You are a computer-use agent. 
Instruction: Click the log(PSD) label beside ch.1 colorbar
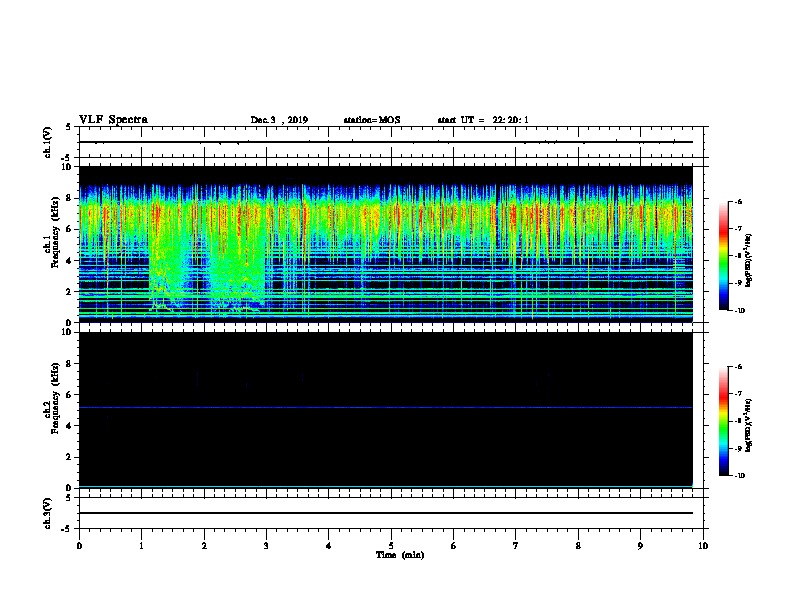[x=749, y=261]
